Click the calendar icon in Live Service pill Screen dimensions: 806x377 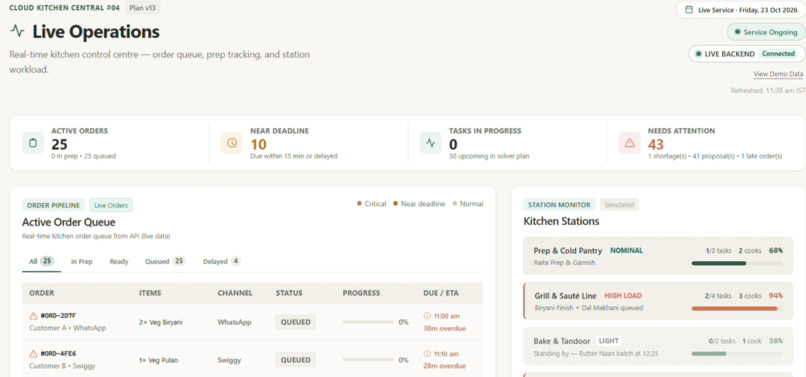coord(689,10)
